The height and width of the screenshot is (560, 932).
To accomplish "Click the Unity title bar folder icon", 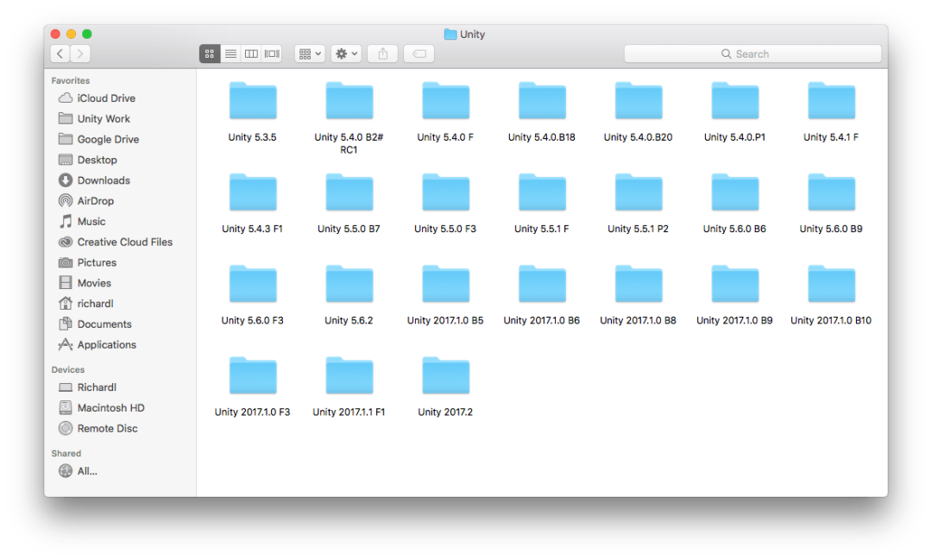I will click(450, 35).
